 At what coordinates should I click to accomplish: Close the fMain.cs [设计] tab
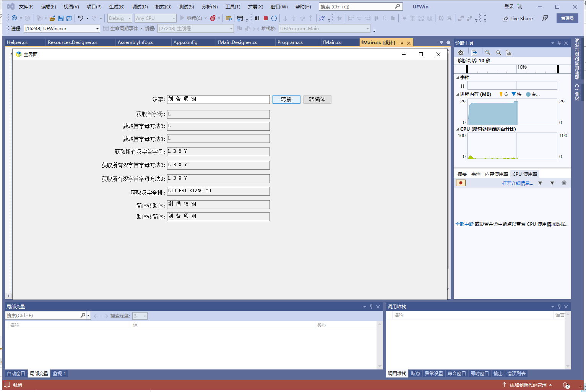[409, 43]
